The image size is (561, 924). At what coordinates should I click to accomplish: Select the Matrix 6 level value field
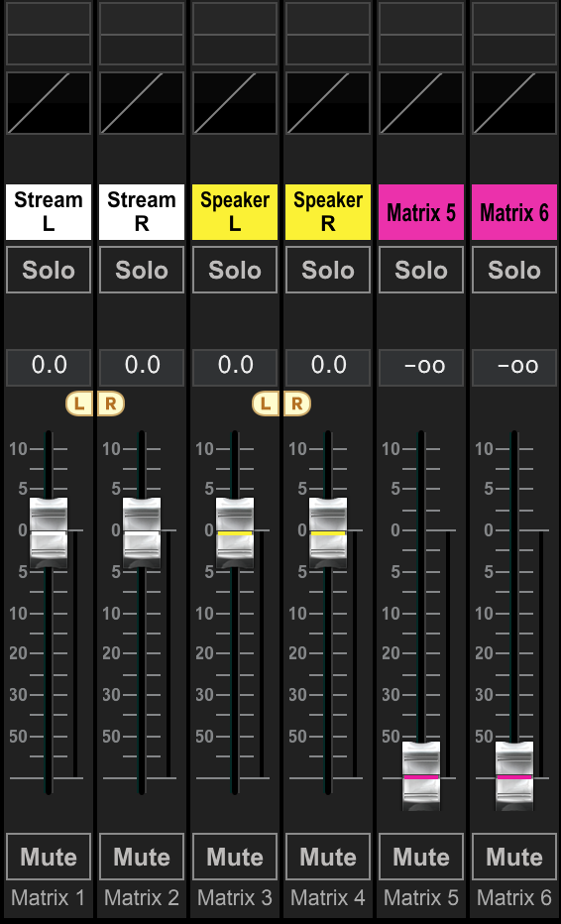point(513,367)
